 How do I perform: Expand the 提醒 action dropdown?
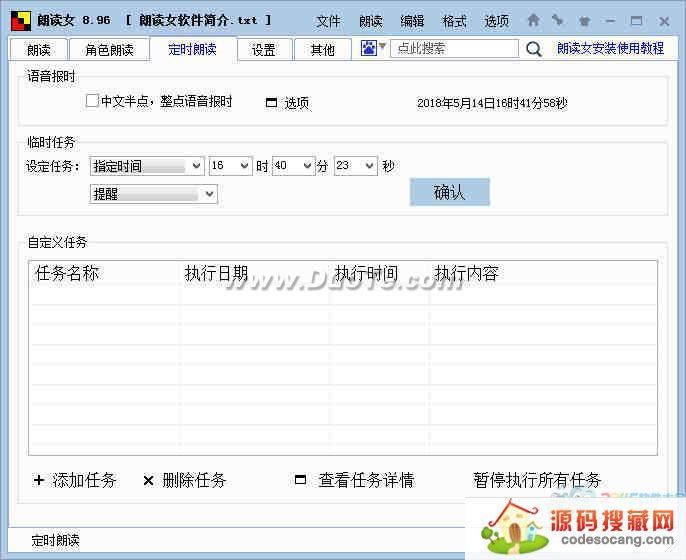(x=208, y=194)
